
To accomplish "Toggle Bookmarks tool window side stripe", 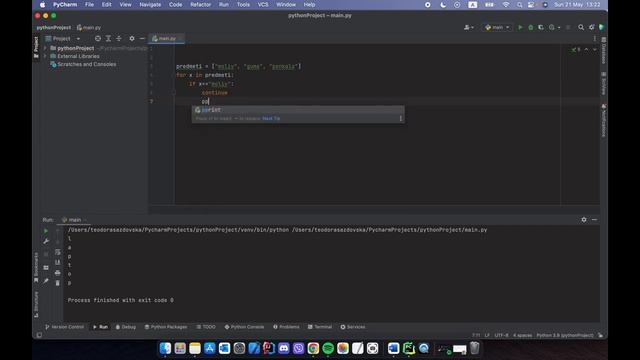I will point(36,267).
